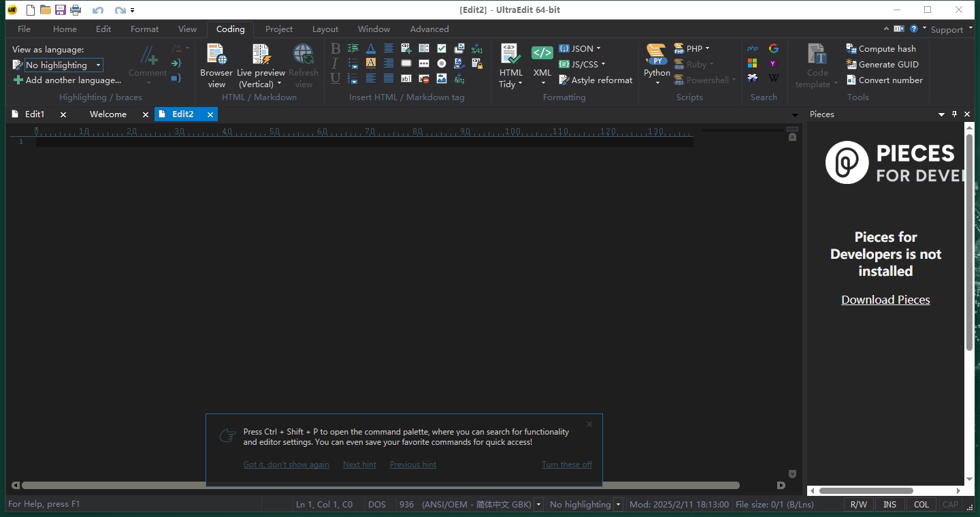
Task: Click the Pieces panel vertical scrollbar
Action: click(x=970, y=242)
